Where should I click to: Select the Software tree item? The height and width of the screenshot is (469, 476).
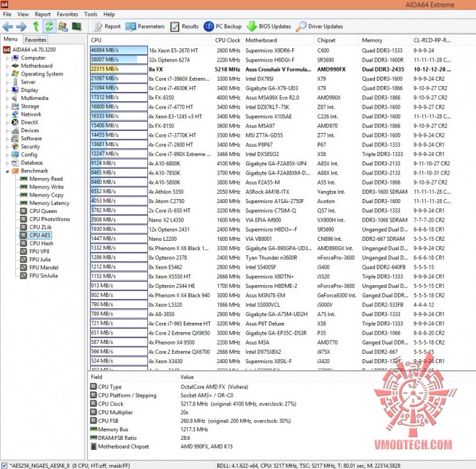coord(31,138)
